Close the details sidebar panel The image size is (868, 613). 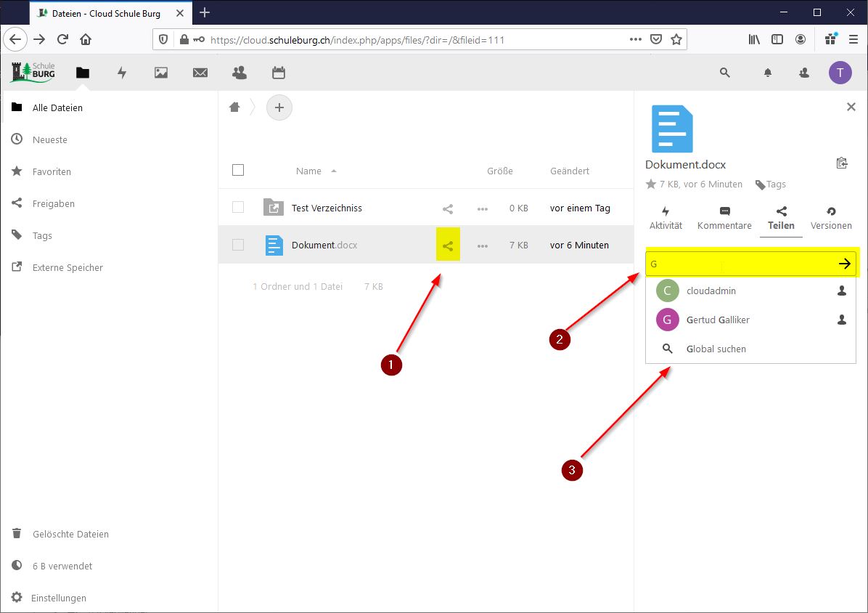[851, 107]
